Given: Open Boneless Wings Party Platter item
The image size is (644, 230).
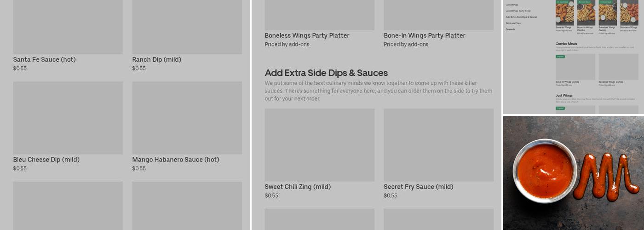Looking at the screenshot, I should point(307,35).
